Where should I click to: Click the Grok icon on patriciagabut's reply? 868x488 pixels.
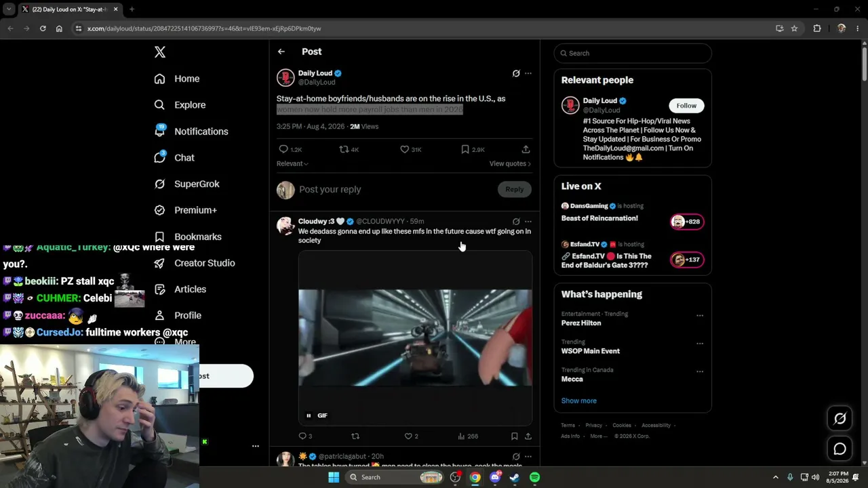click(x=516, y=457)
